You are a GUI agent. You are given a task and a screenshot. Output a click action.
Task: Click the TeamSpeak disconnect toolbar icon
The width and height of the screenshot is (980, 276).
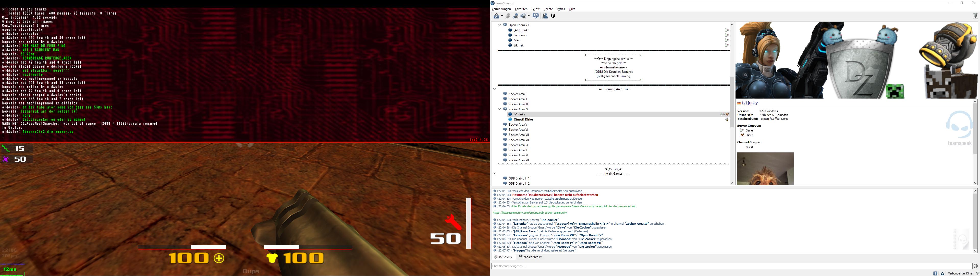[x=496, y=16]
